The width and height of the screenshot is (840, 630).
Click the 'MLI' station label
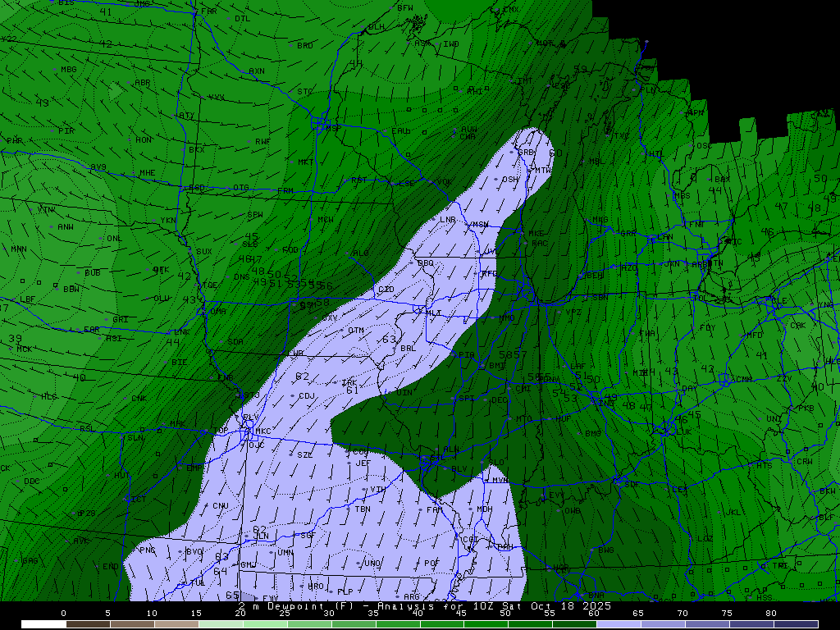point(433,313)
